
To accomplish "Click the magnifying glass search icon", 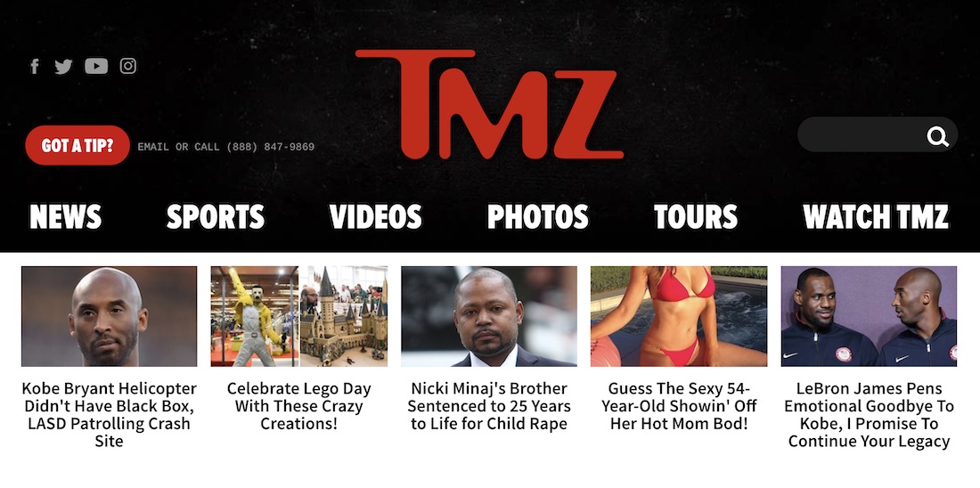I will pyautogui.click(x=937, y=135).
